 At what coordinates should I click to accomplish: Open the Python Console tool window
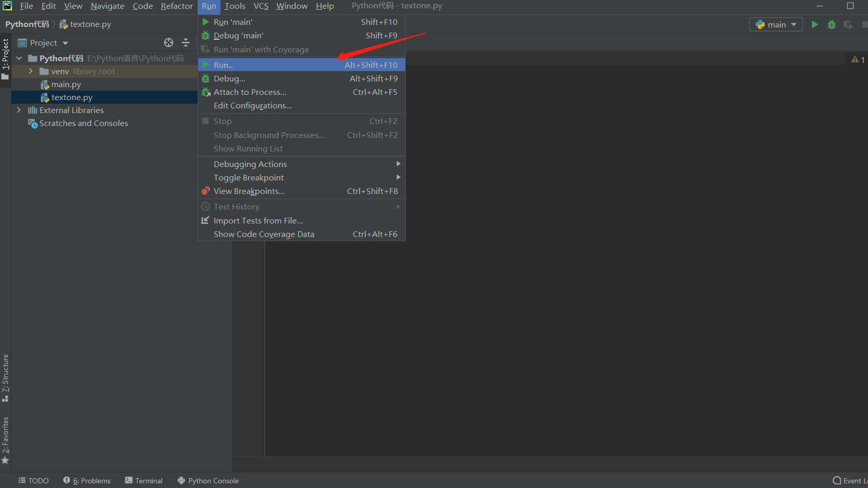(x=208, y=481)
